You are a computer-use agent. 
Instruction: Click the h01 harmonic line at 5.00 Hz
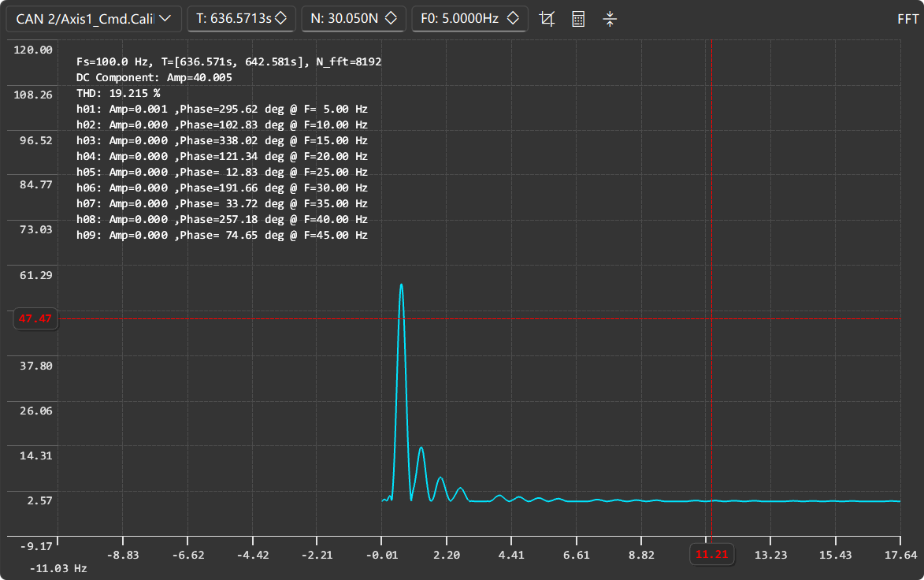222,109
